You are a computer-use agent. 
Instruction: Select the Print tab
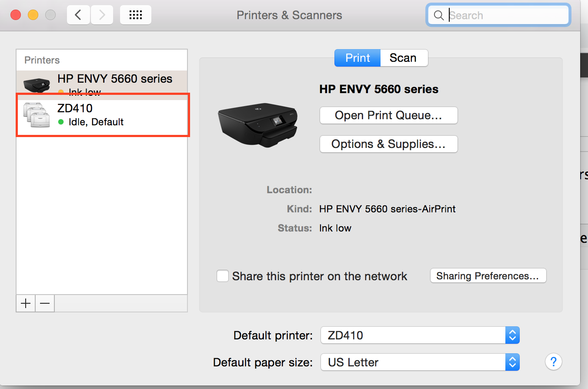click(x=357, y=57)
